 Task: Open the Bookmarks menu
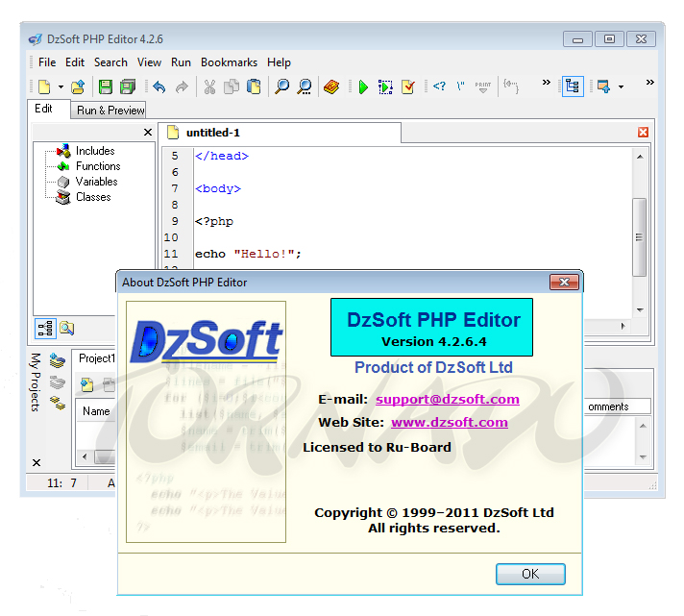click(229, 62)
